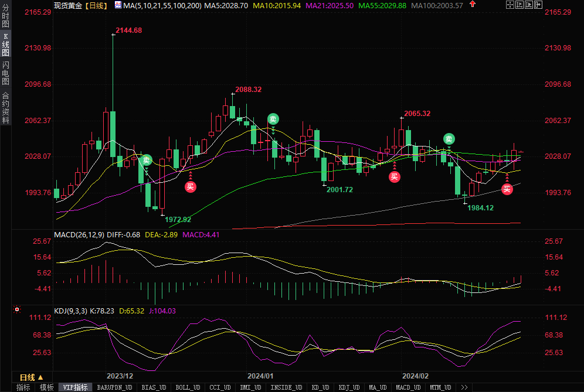Click the J:104.03 value label
584x392 pixels.
click(162, 311)
